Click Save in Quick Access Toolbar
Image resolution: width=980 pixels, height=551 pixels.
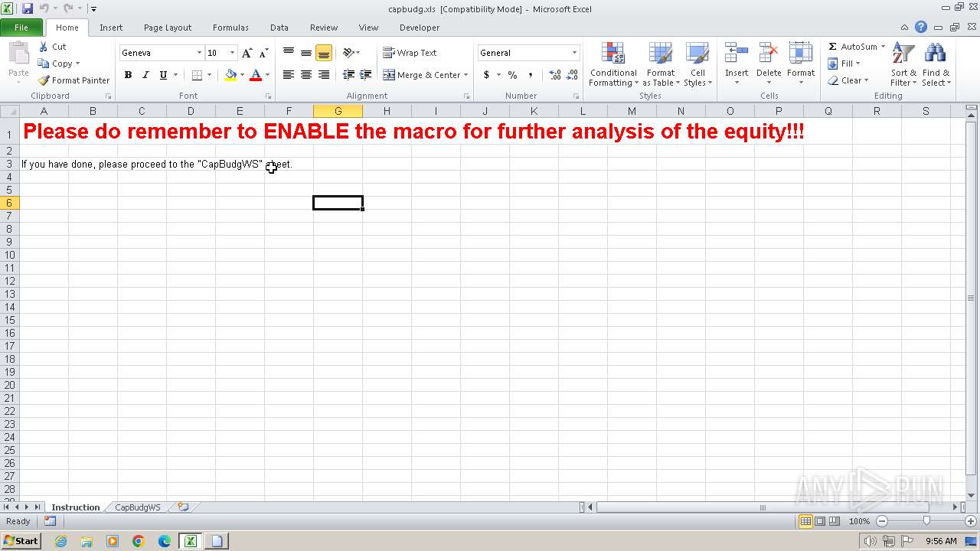point(28,8)
